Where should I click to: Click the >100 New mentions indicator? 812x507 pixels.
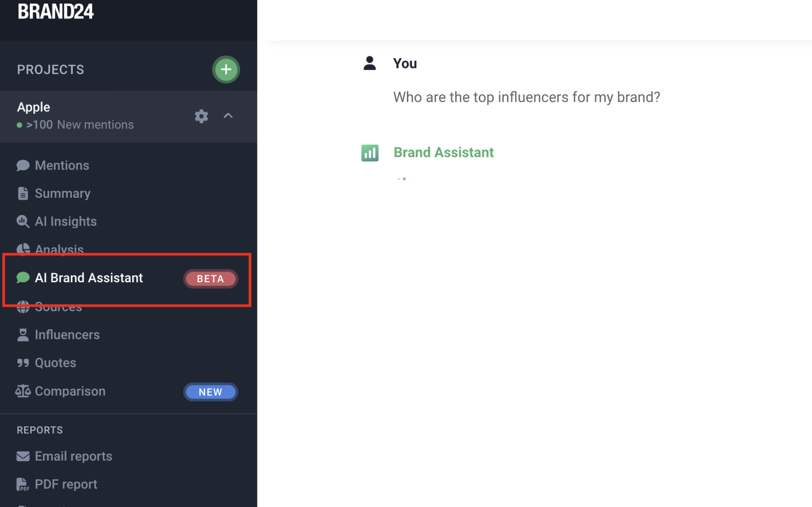pyautogui.click(x=80, y=125)
